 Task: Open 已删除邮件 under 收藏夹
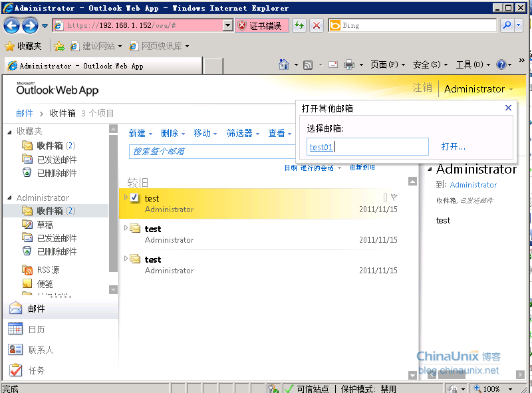point(49,173)
